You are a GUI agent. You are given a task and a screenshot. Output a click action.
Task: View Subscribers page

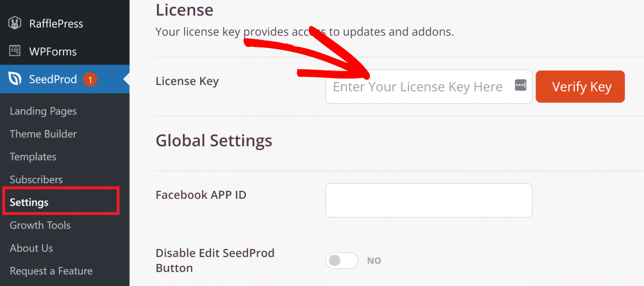coord(36,180)
